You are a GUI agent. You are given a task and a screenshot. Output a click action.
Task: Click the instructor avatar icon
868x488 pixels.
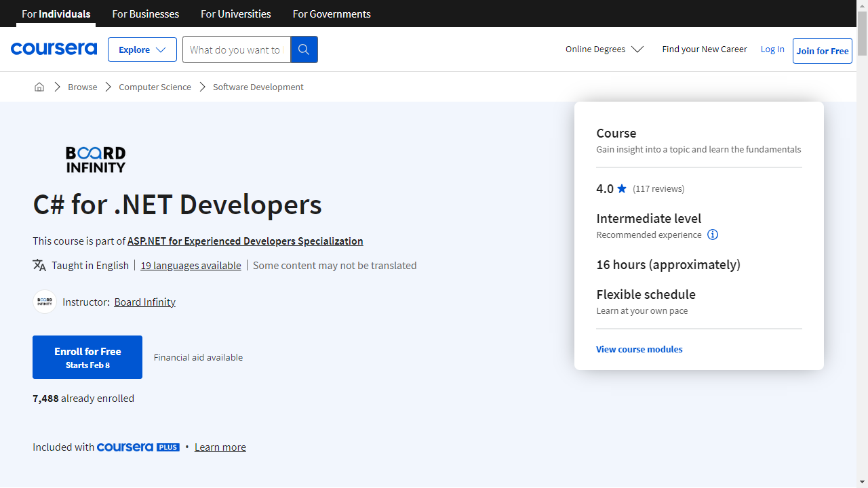pyautogui.click(x=45, y=302)
